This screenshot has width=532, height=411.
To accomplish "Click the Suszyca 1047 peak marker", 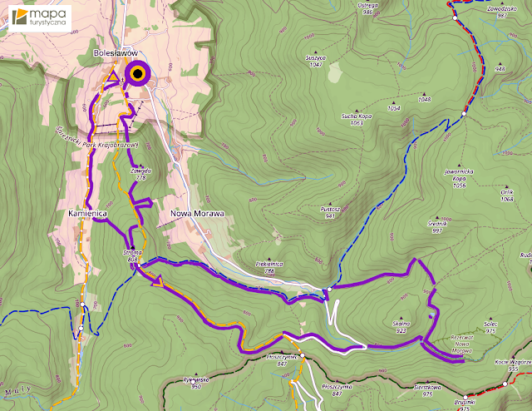I will click(x=316, y=53).
